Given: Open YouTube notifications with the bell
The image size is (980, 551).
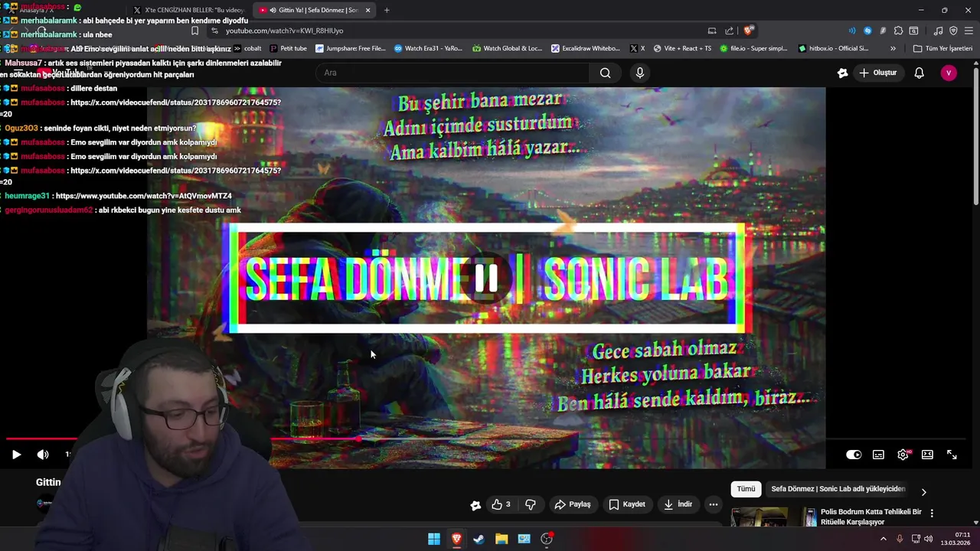Looking at the screenshot, I should tap(919, 73).
